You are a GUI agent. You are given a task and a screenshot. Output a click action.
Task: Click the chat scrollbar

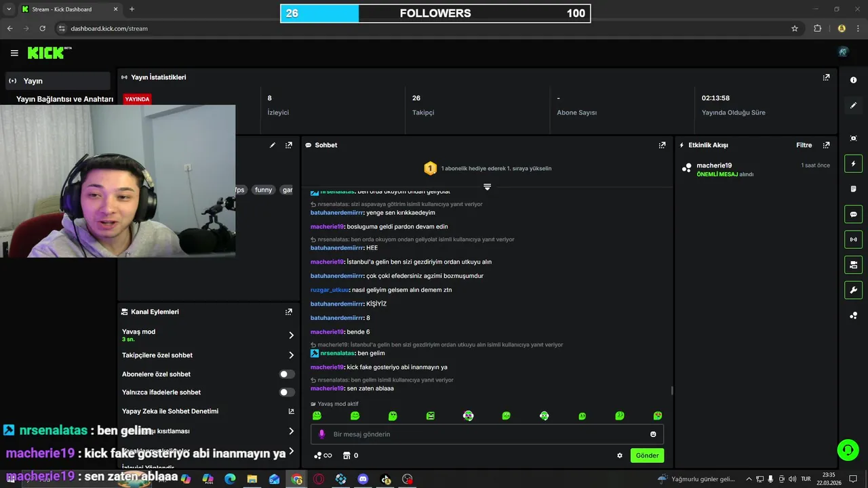point(672,390)
